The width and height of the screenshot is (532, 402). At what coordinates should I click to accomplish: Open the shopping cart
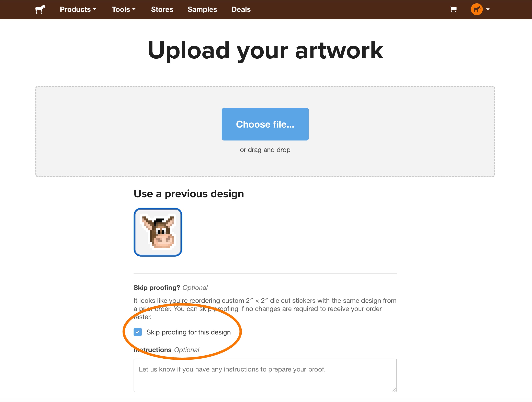pos(453,9)
